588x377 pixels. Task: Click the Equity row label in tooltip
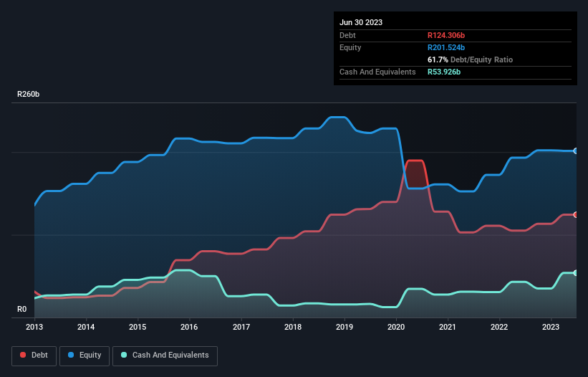[350, 47]
